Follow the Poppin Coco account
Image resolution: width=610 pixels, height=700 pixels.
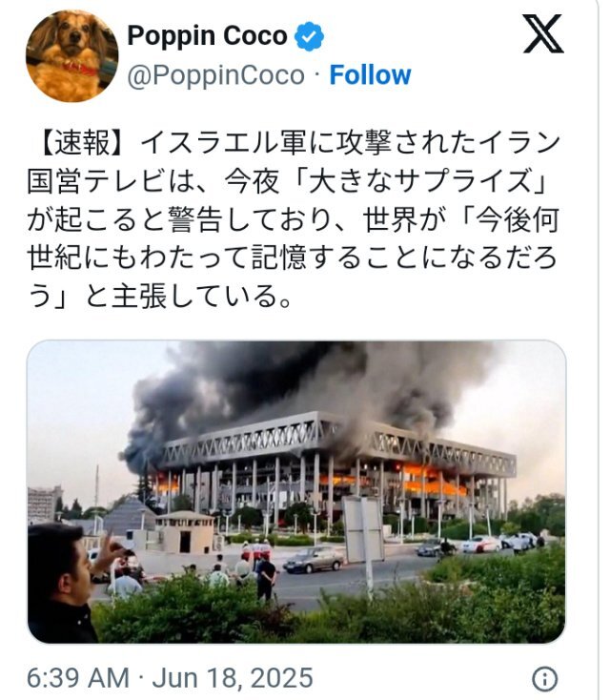pyautogui.click(x=370, y=75)
